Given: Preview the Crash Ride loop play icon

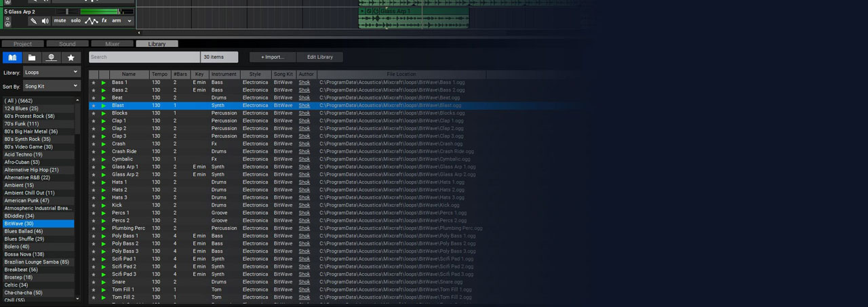Looking at the screenshot, I should tap(104, 151).
